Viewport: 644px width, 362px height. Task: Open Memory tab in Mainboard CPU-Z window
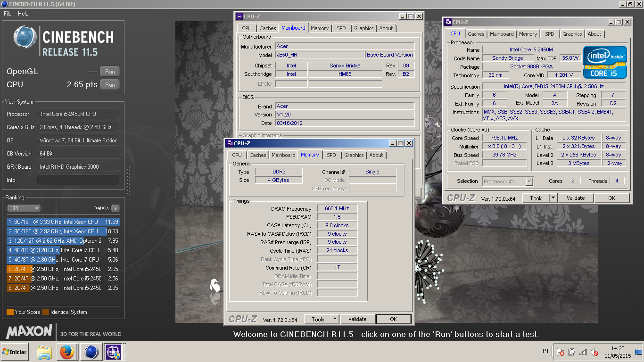320,28
